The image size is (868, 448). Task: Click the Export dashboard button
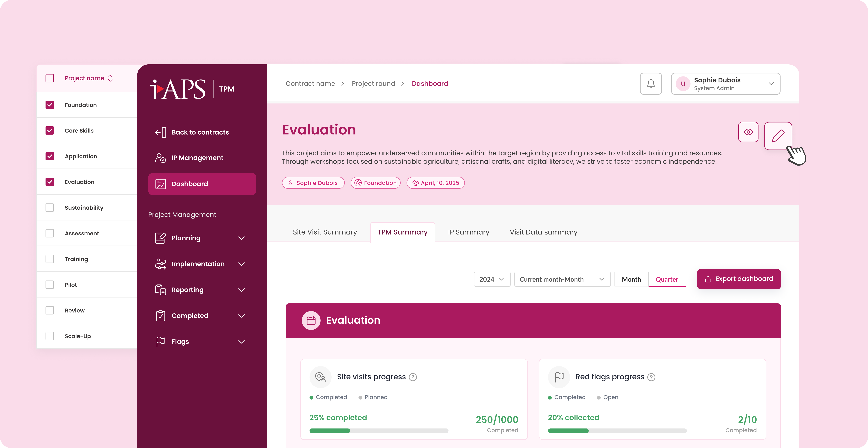tap(739, 279)
